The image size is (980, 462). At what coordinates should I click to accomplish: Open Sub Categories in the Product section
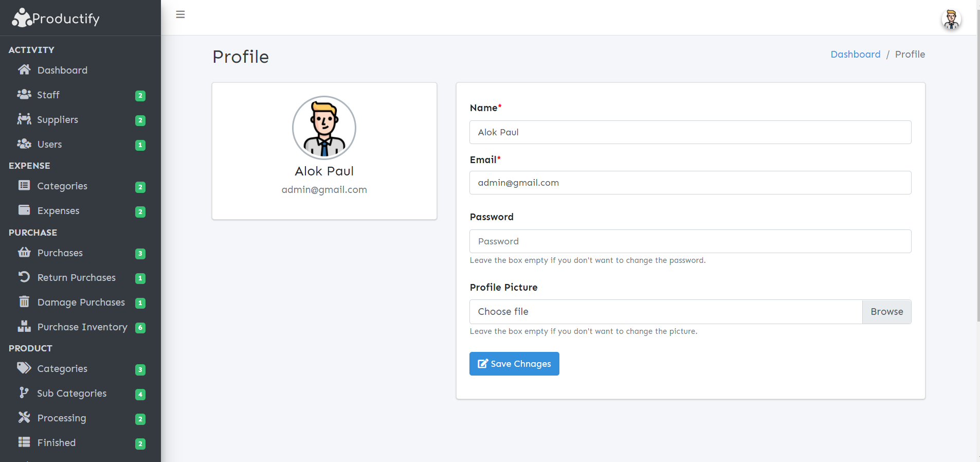tap(72, 394)
